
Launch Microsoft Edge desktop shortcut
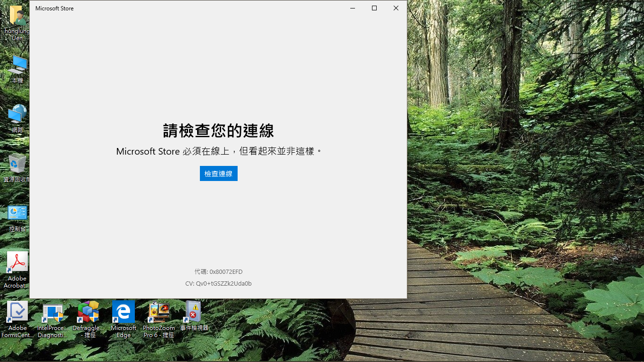(124, 320)
